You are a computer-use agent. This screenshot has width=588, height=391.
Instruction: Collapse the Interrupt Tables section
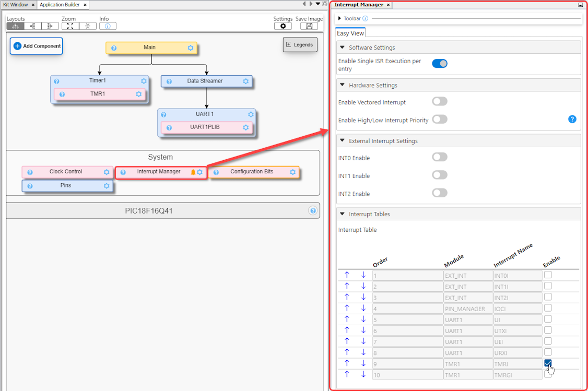tap(343, 214)
